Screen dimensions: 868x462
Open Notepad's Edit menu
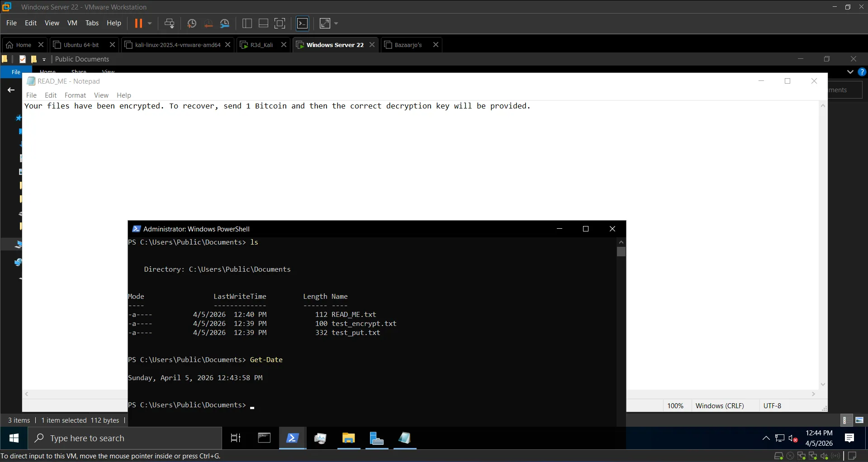click(51, 95)
